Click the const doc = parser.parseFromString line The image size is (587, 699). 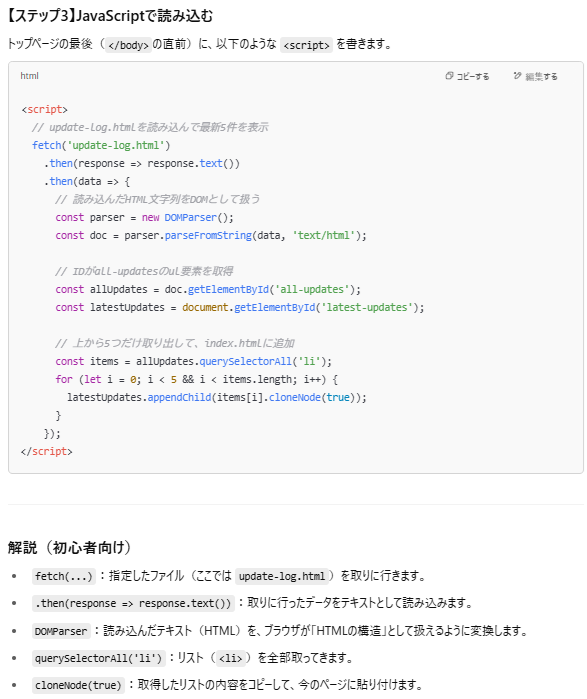211,235
